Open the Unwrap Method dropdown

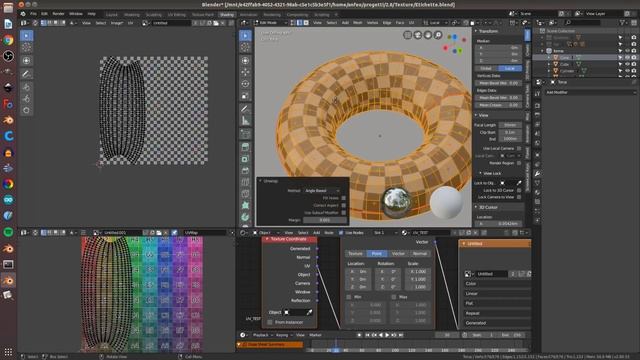[322, 191]
